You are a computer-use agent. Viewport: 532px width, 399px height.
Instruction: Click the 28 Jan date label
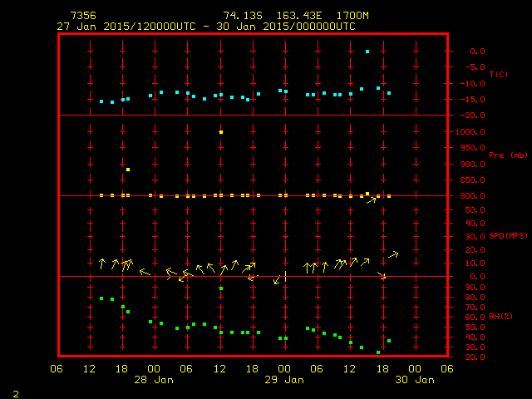click(x=154, y=380)
